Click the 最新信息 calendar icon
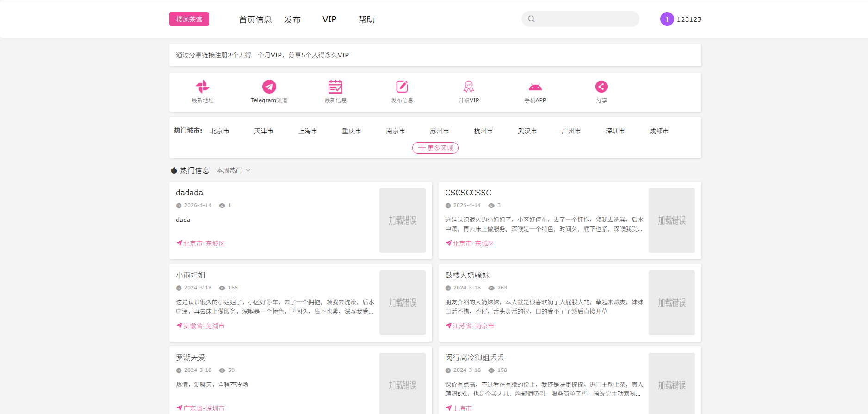 pos(335,87)
